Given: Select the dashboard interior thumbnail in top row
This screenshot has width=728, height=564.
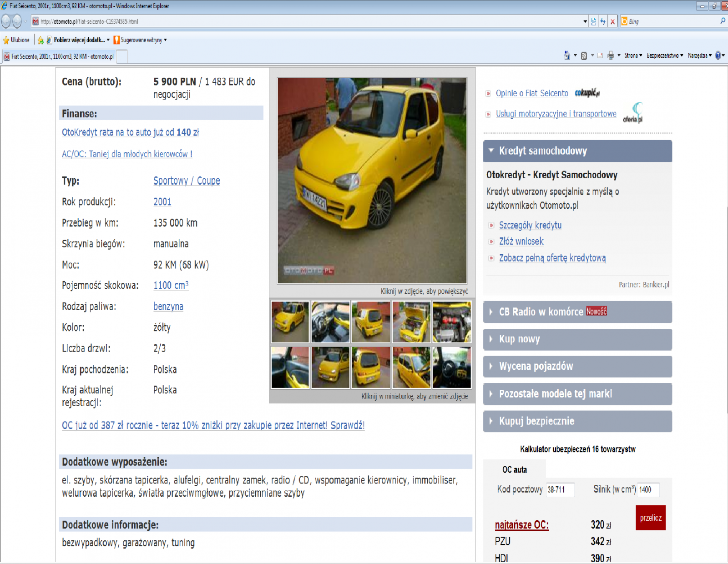Looking at the screenshot, I should (x=331, y=322).
